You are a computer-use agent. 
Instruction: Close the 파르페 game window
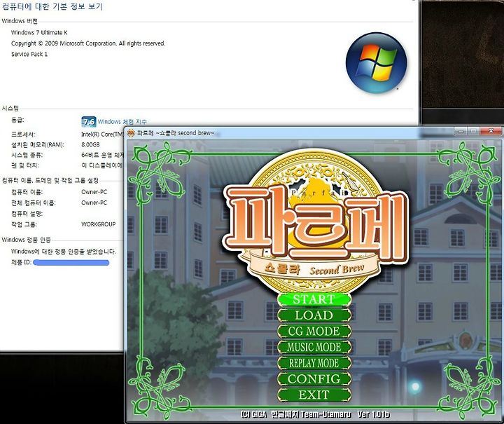(491, 131)
